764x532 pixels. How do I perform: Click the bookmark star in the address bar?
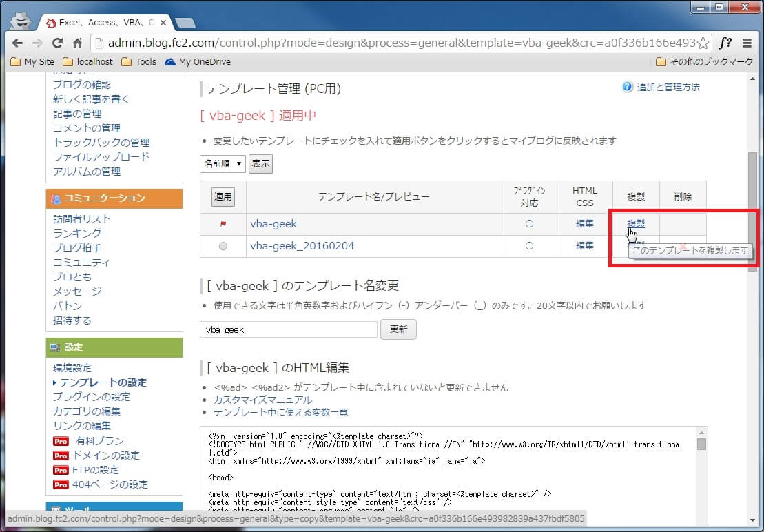pyautogui.click(x=703, y=43)
